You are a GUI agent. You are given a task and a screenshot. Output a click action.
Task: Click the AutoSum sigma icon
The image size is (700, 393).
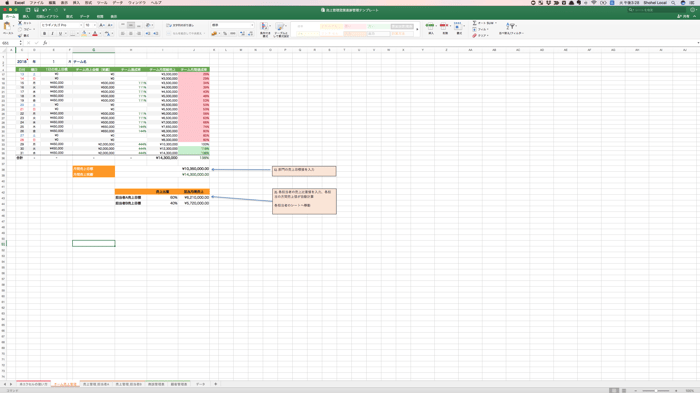click(474, 23)
